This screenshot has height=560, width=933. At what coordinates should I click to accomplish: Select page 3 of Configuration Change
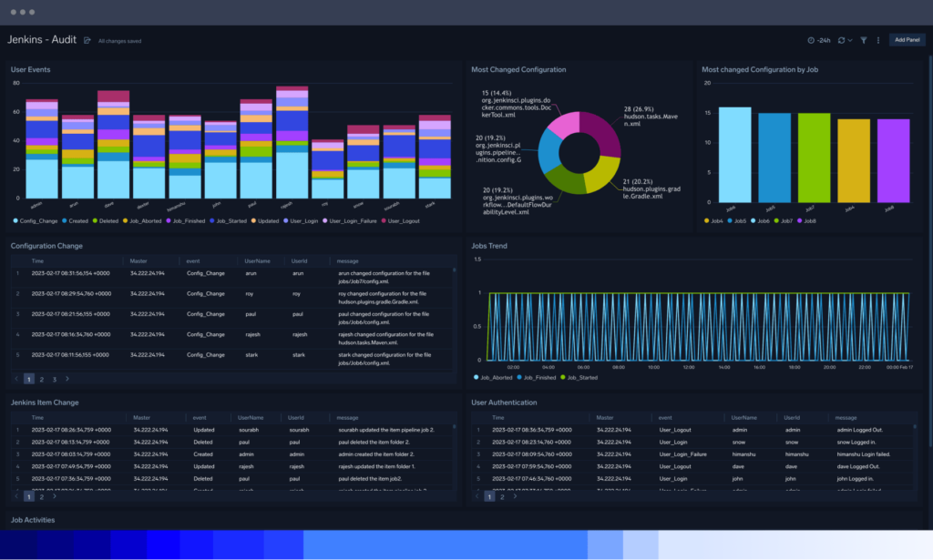55,379
